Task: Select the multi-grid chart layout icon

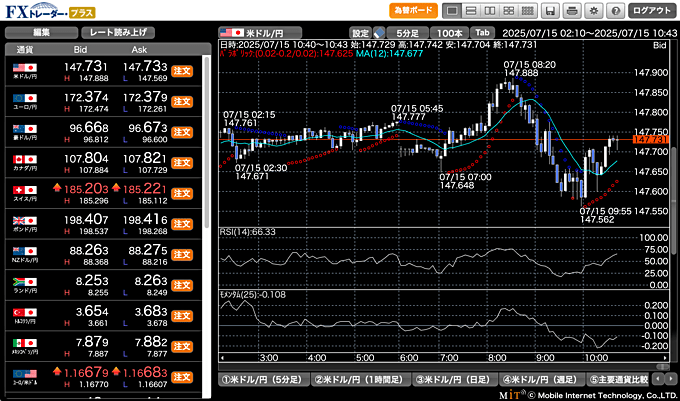Action: click(527, 11)
